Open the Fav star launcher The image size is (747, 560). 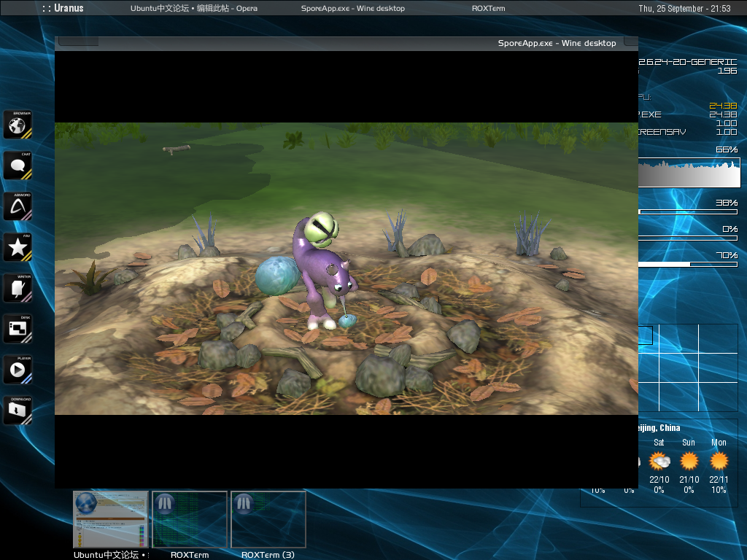18,248
